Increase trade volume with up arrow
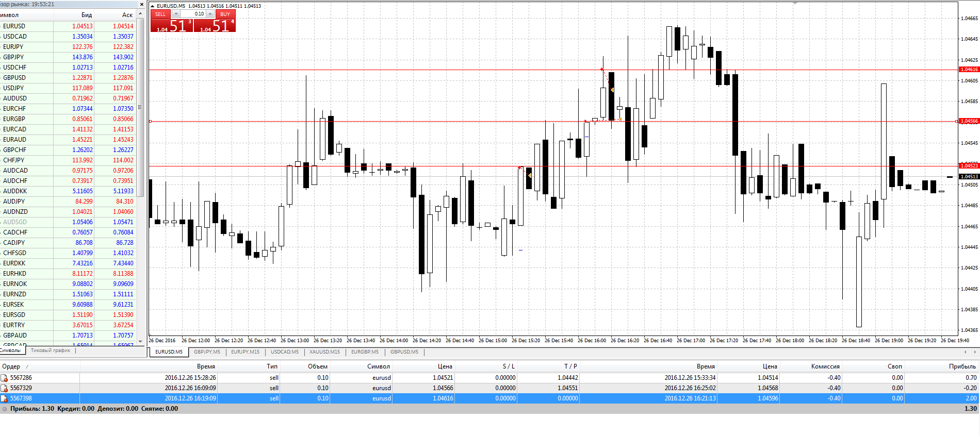This screenshot has width=980, height=436. pyautogui.click(x=210, y=14)
